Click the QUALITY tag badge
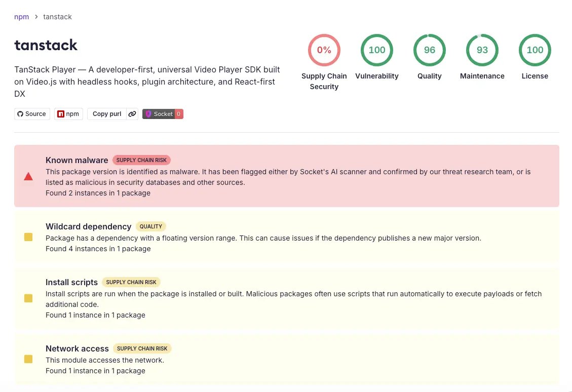The image size is (572, 392). coord(150,226)
